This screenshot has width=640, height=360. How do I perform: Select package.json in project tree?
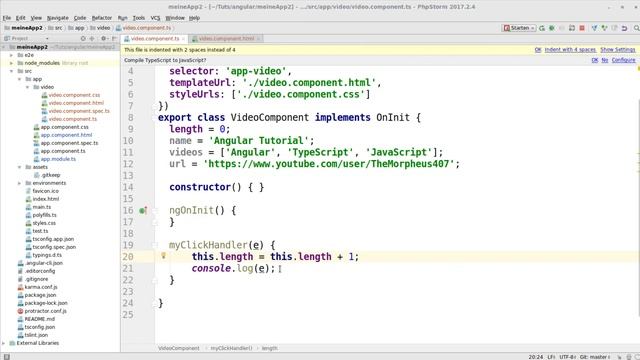coord(40,295)
